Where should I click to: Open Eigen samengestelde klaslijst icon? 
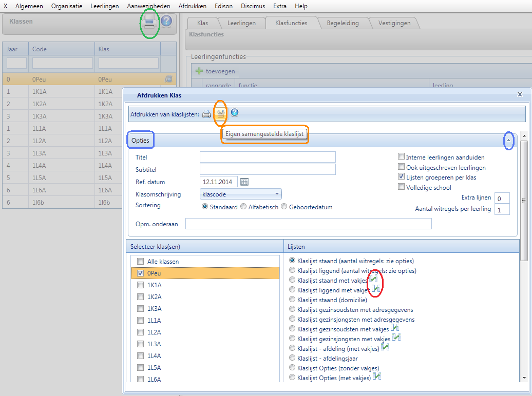tap(220, 114)
